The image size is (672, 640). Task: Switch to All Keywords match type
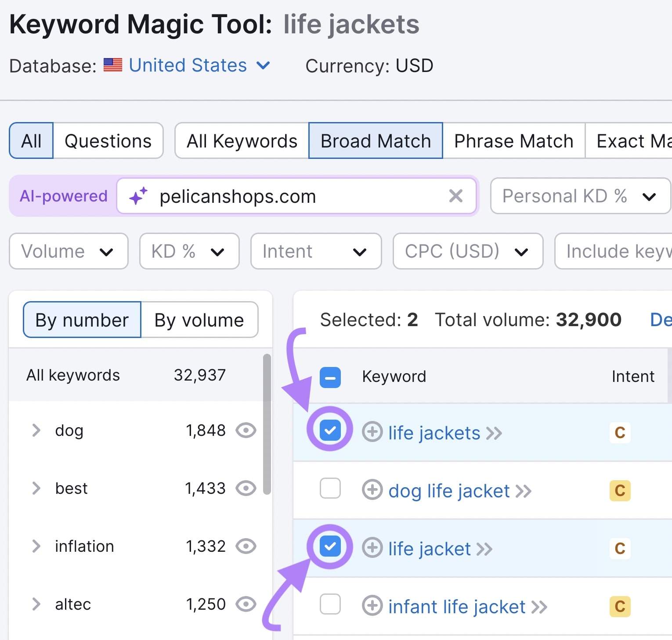[x=242, y=140]
